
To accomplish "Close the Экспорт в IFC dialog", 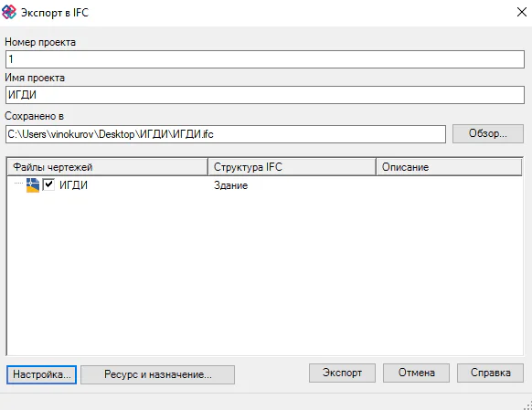I will tap(521, 12).
